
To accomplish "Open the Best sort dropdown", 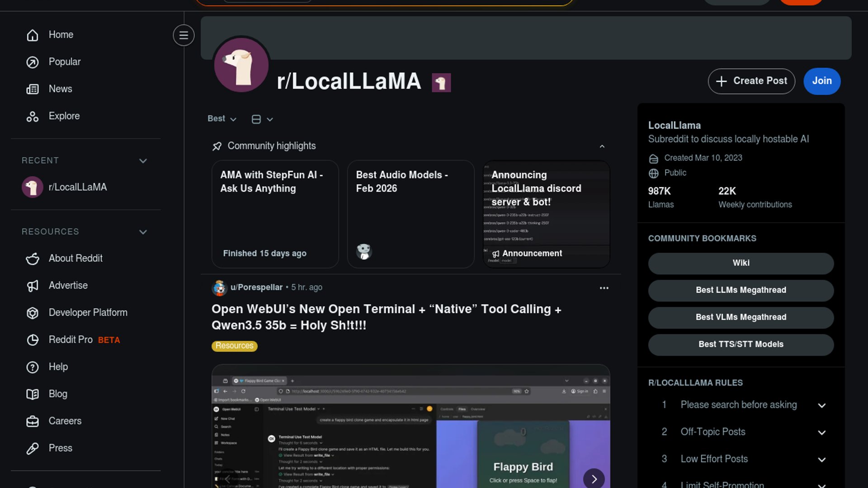I will pyautogui.click(x=222, y=119).
